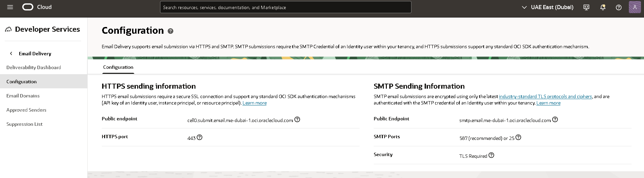Select the Configuration tab
Image resolution: width=644 pixels, height=178 pixels.
[x=118, y=67]
